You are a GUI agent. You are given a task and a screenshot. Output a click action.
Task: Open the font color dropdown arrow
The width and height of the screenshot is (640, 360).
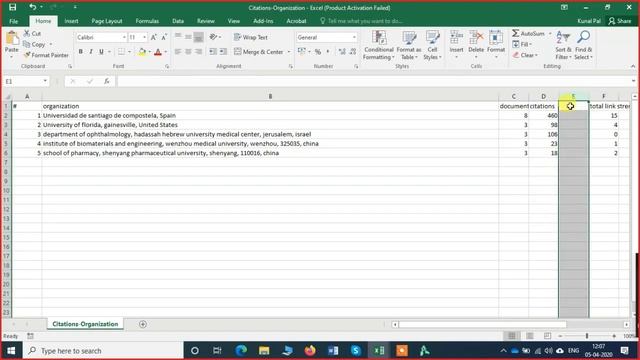(x=166, y=52)
